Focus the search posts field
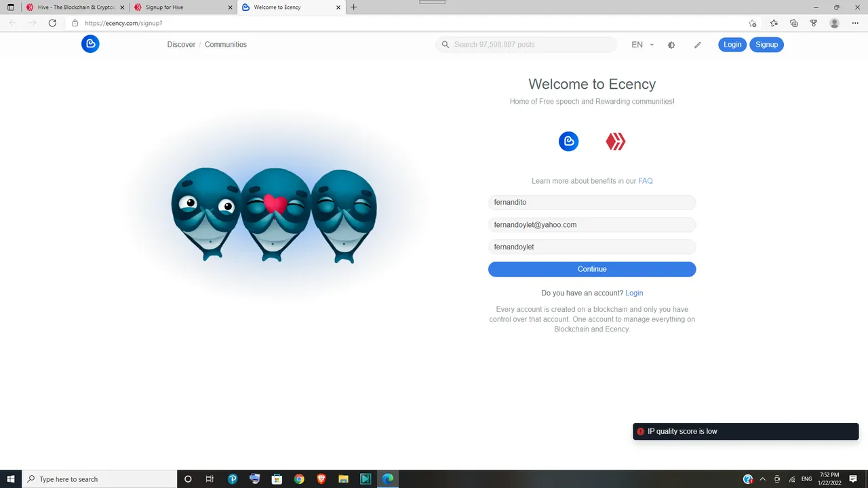Viewport: 868px width, 488px height. (x=526, y=45)
